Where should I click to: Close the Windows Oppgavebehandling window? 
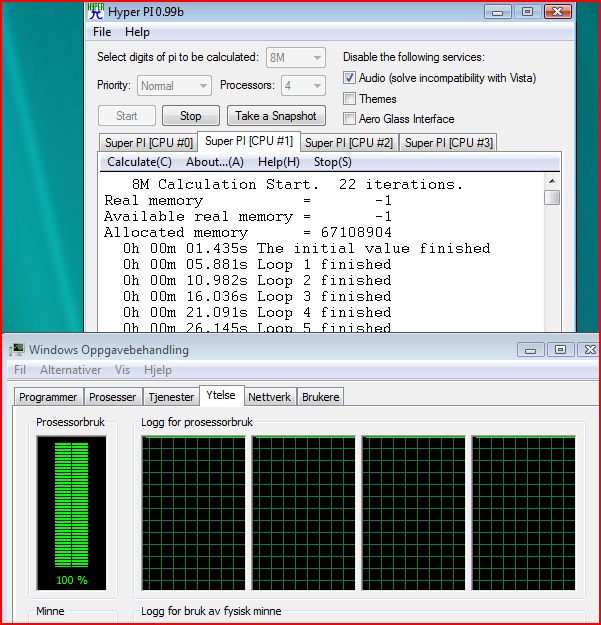[x=589, y=350]
